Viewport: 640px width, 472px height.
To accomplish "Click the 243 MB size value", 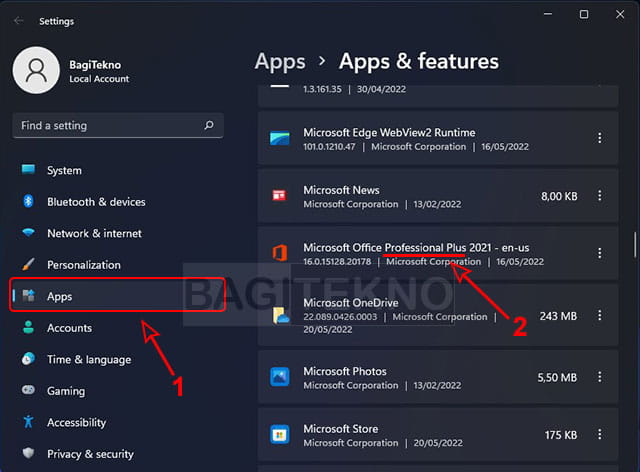I will tap(558, 316).
